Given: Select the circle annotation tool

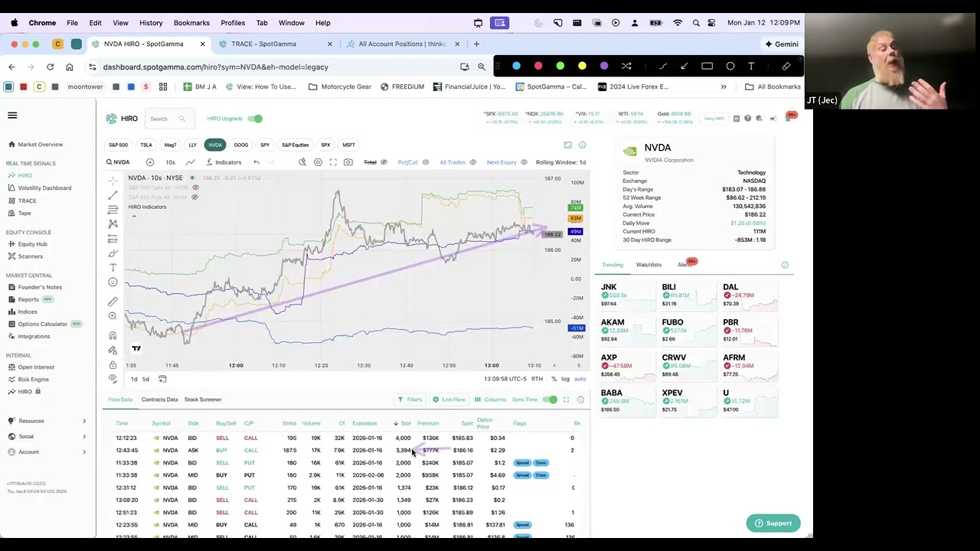Looking at the screenshot, I should pos(730,66).
